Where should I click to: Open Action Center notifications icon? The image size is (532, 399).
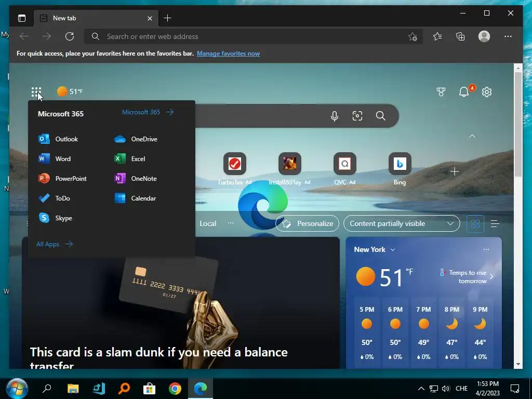click(515, 389)
